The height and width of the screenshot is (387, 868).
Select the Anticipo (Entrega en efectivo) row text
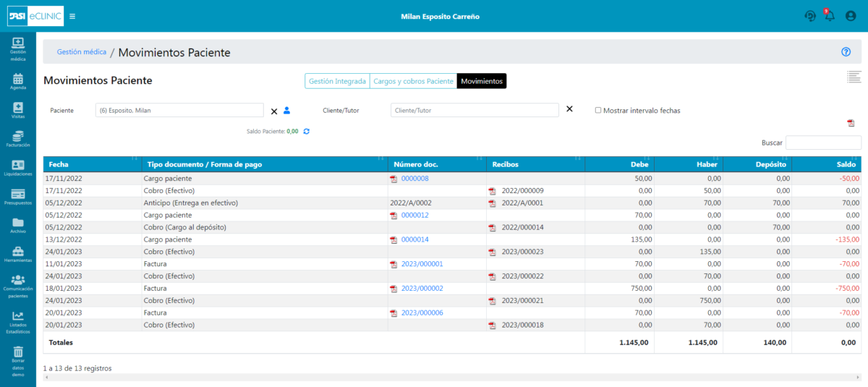coord(192,203)
